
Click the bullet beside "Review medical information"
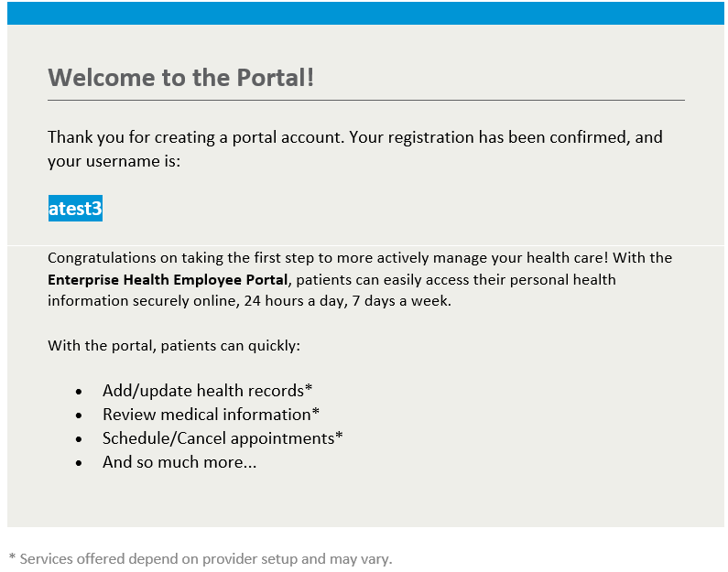(x=80, y=416)
